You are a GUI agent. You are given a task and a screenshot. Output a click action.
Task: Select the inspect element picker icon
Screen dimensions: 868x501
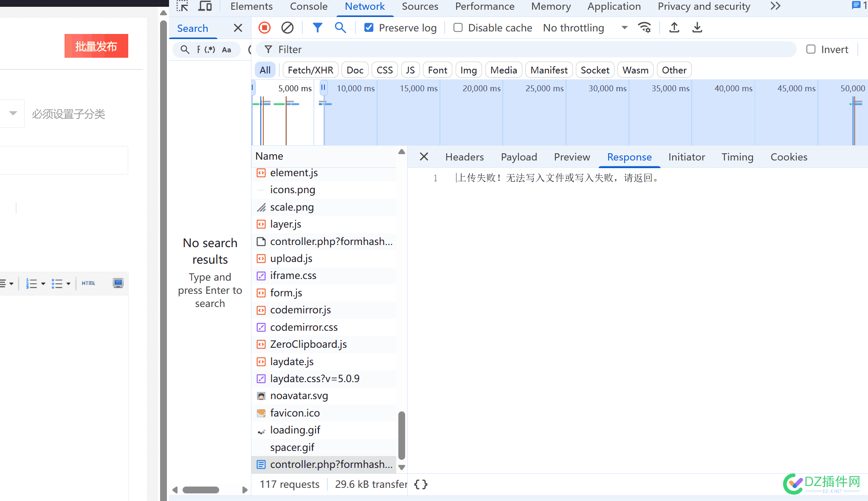(x=183, y=6)
